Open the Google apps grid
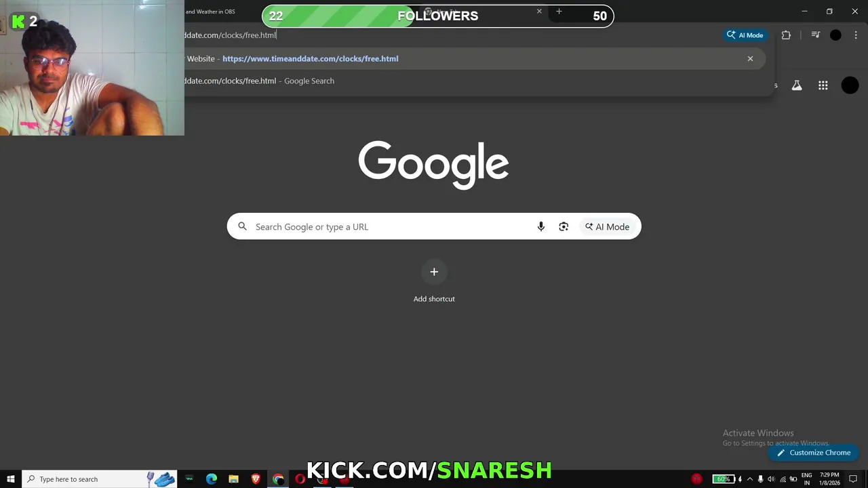The height and width of the screenshot is (488, 868). 823,85
